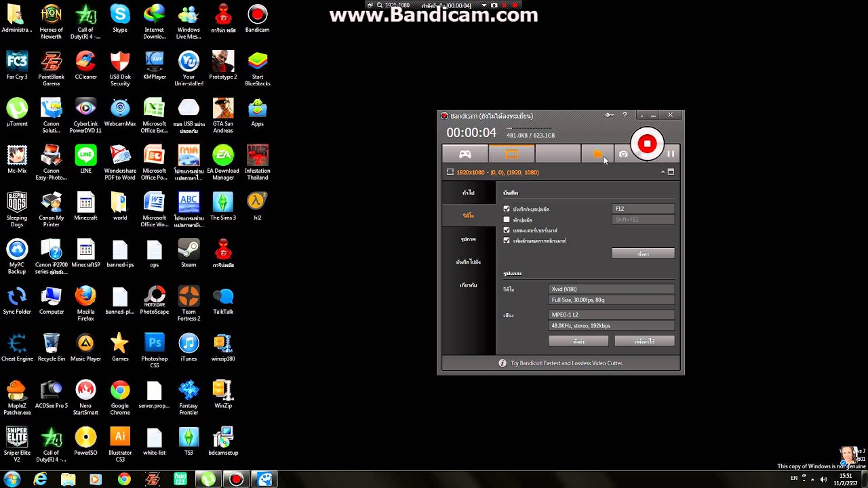Screen dimensions: 868x488
Task: Click the Shift+F12 hotkey field
Action: pyautogui.click(x=644, y=220)
